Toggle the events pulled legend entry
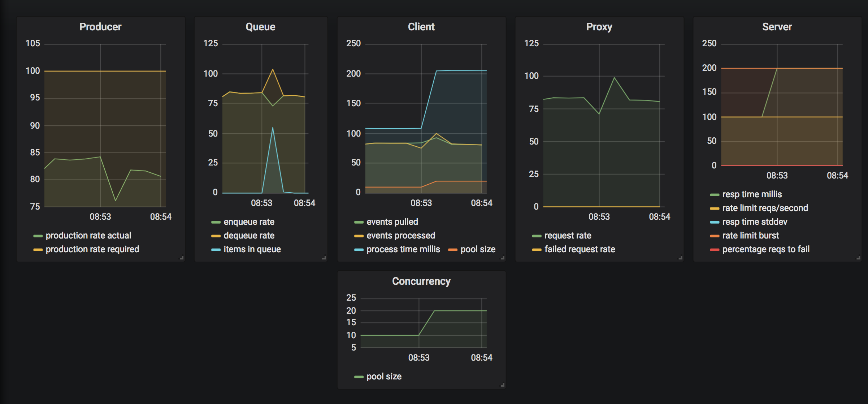The width and height of the screenshot is (868, 404). pos(392,222)
